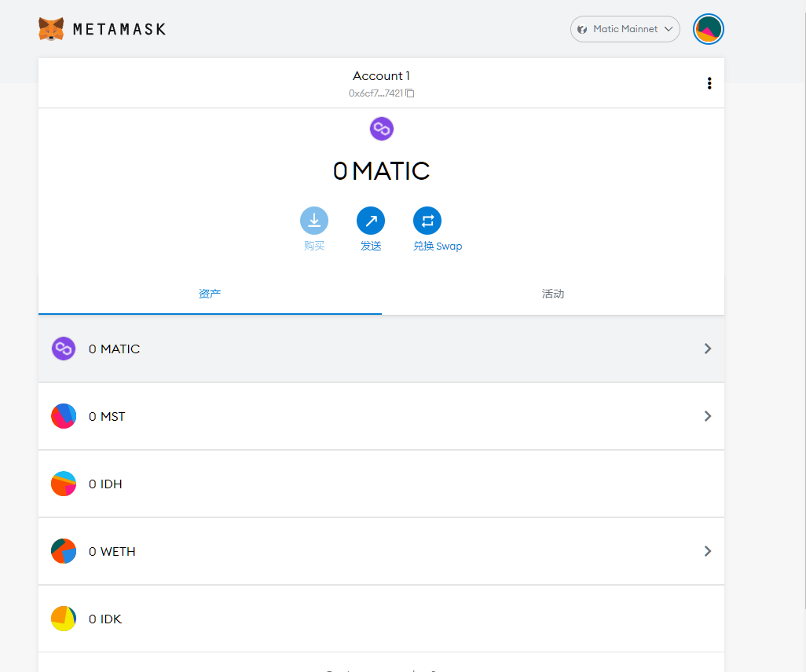Screen dimensions: 806x672
Task: Click the MetaMask fox logo
Action: pos(51,29)
